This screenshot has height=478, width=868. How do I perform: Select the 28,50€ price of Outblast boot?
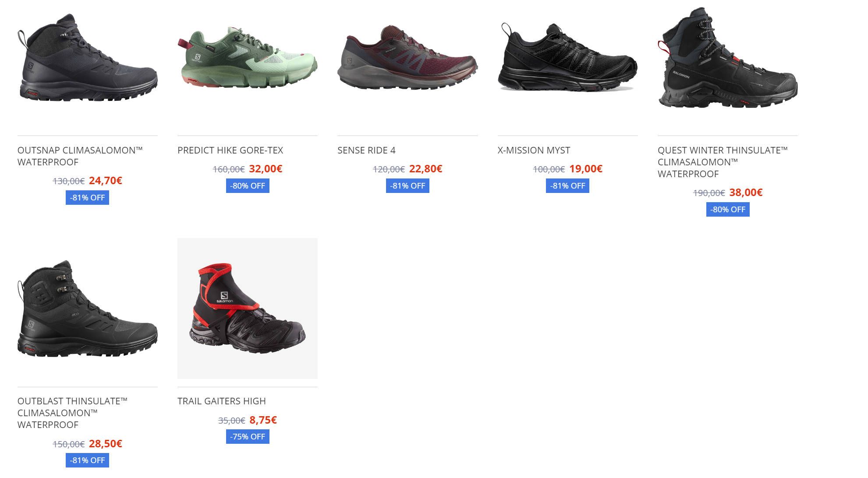point(106,444)
